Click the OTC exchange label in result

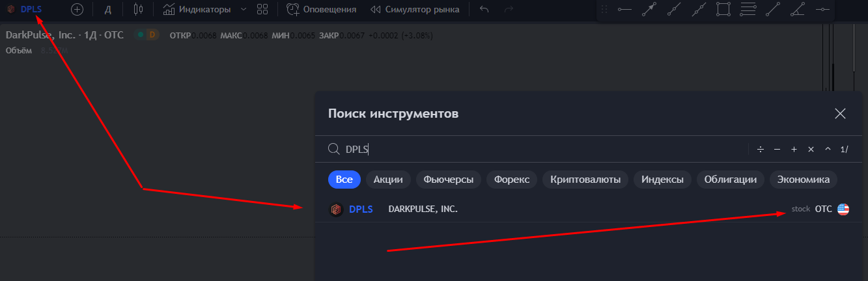824,209
